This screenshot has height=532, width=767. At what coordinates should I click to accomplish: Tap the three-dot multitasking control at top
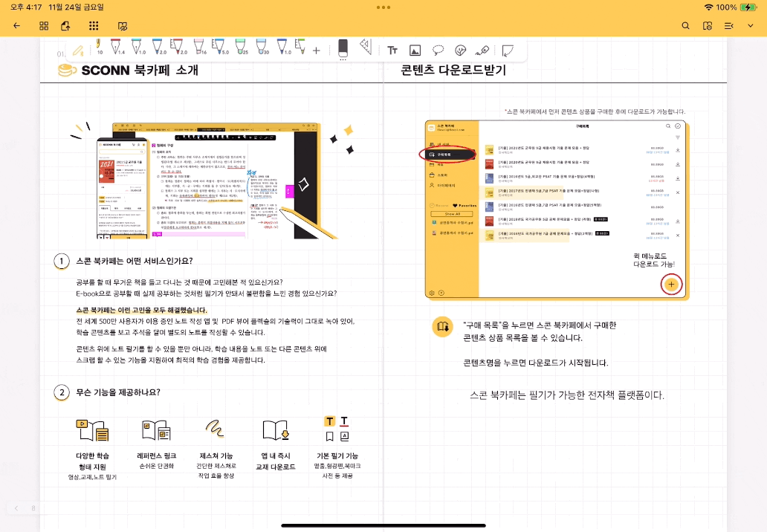point(383,7)
